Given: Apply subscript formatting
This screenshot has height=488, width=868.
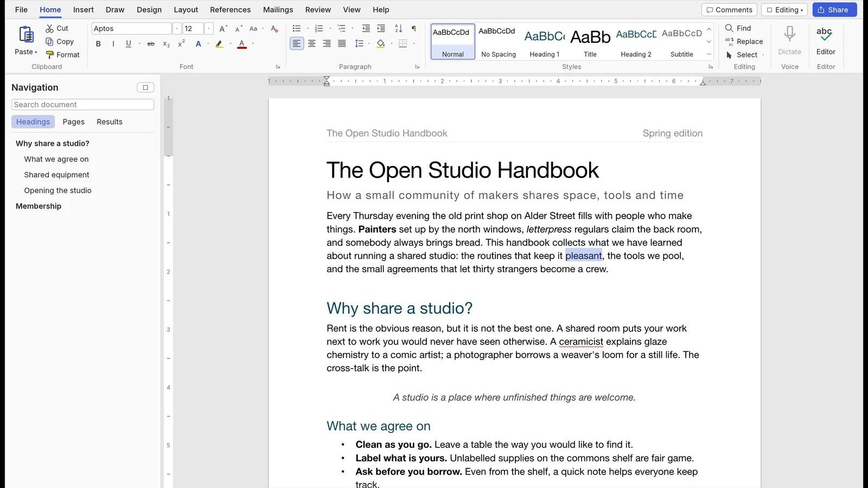Looking at the screenshot, I should pos(167,44).
